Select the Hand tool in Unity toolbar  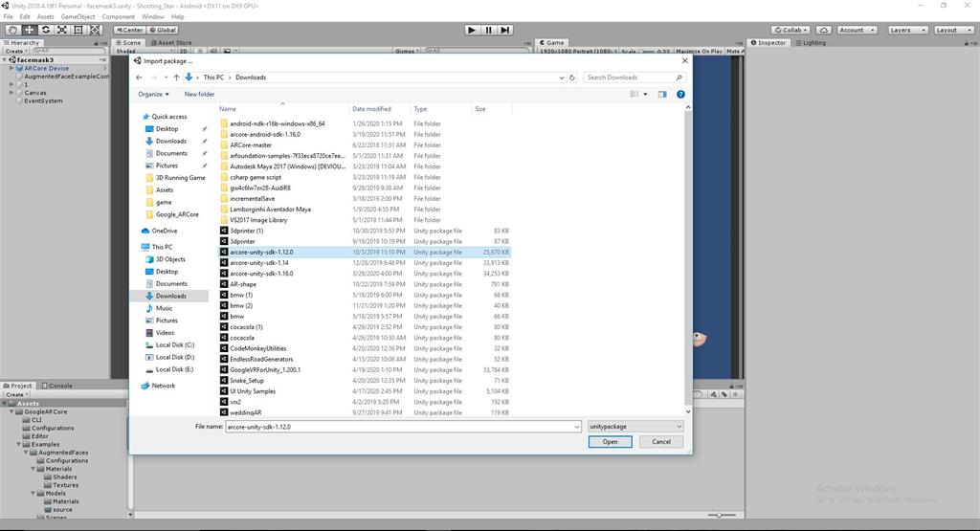pos(12,30)
